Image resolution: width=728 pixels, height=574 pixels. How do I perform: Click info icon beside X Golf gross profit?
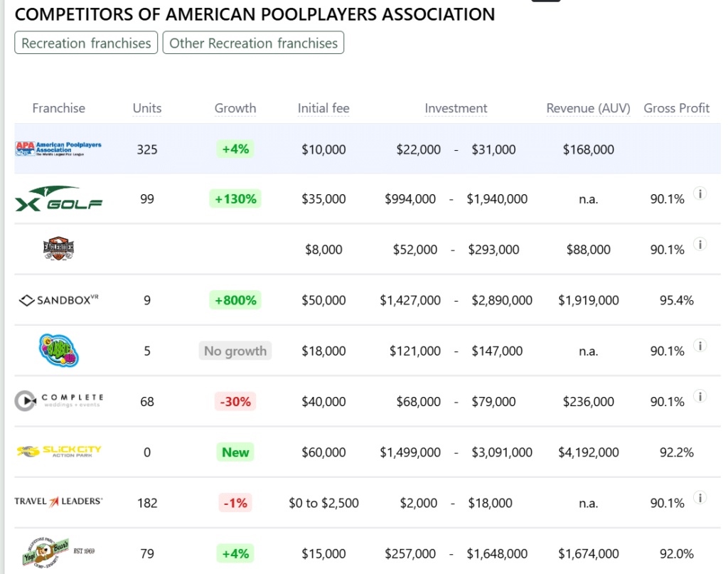click(700, 193)
